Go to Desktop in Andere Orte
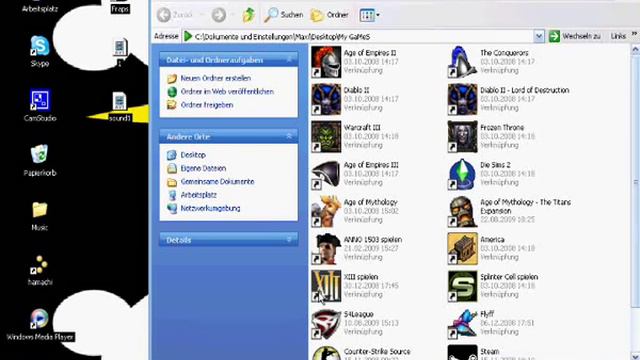The image size is (640, 360). 193,155
